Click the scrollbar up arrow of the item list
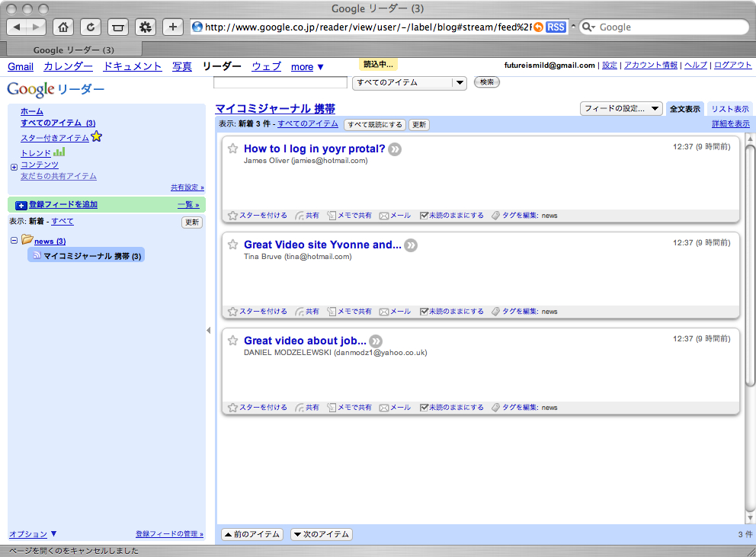The image size is (756, 557). point(750,139)
